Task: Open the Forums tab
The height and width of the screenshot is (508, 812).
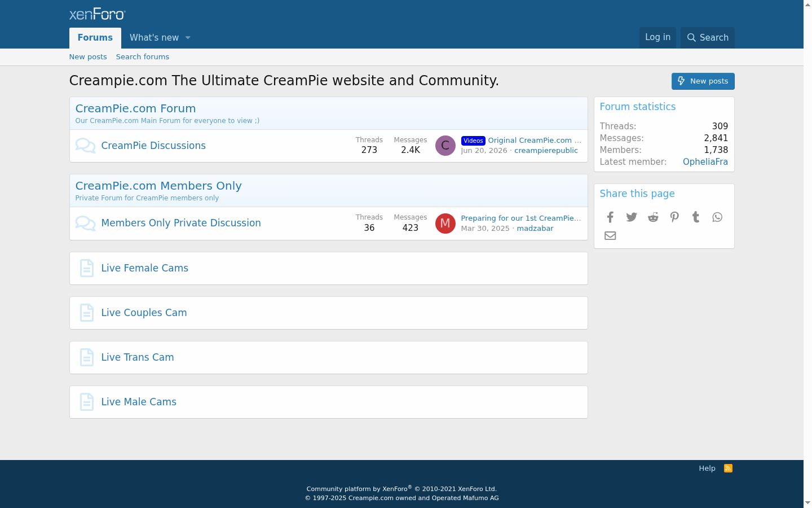Action: 95,38
